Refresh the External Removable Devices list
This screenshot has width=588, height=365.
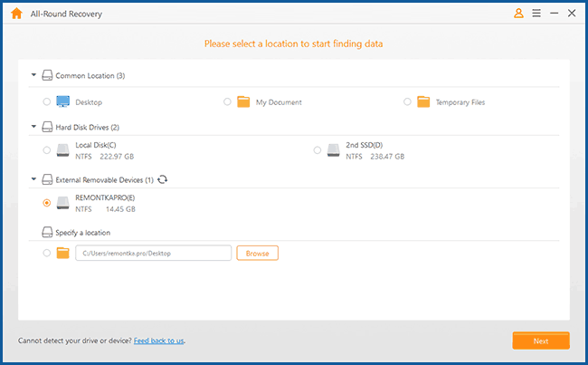(163, 179)
